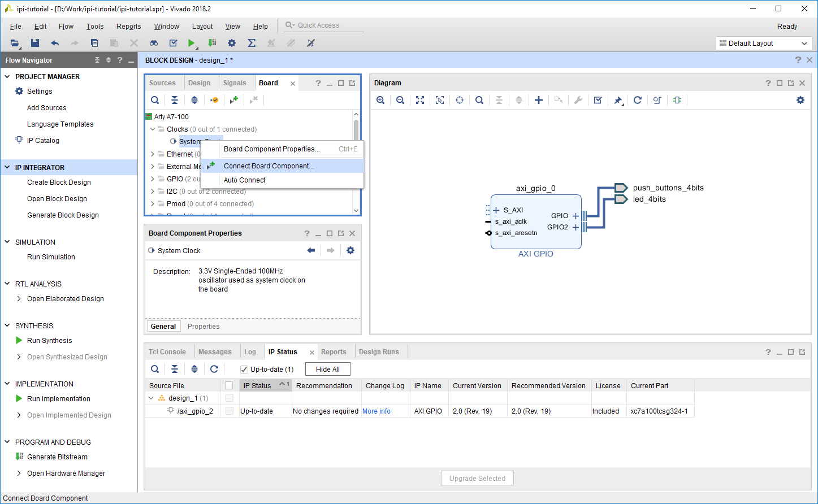Click the Undo arrow in main toolbar
This screenshot has width=818, height=504.
coord(55,43)
